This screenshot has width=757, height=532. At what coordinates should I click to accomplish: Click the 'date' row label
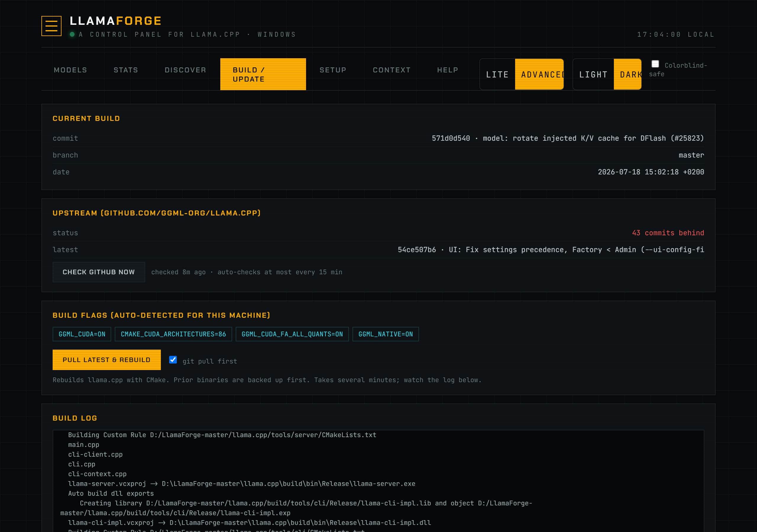coord(61,172)
